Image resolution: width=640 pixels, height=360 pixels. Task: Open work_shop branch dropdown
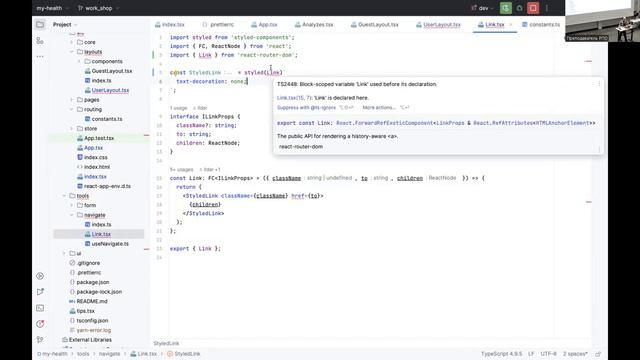pos(98,8)
